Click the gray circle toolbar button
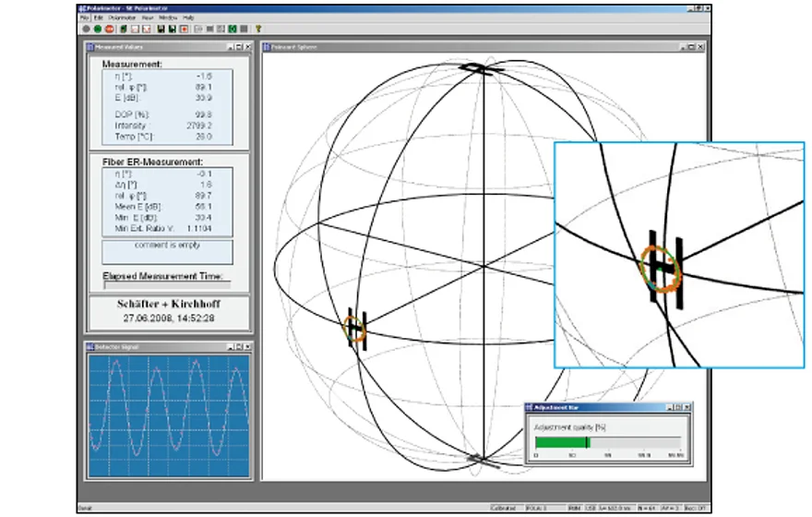 [x=86, y=29]
